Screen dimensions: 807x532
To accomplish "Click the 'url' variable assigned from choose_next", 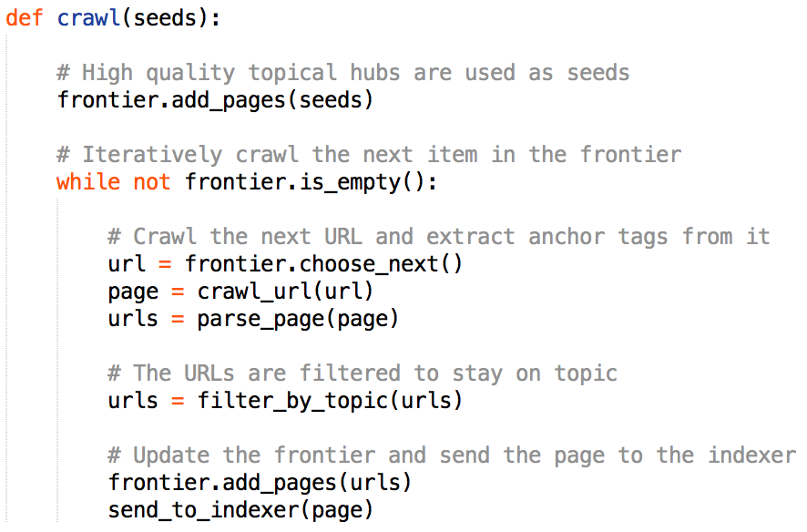I will [x=127, y=264].
